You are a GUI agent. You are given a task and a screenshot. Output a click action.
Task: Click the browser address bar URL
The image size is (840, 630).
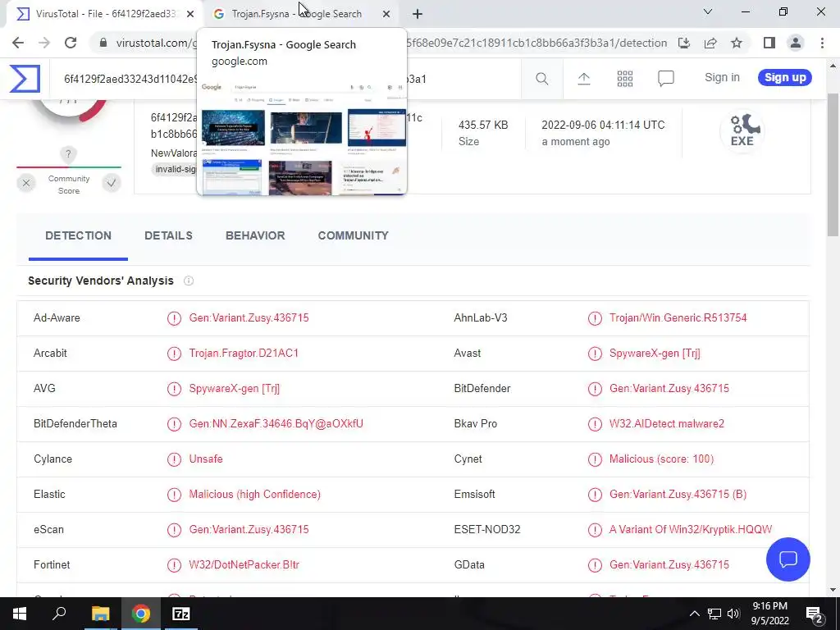391,43
